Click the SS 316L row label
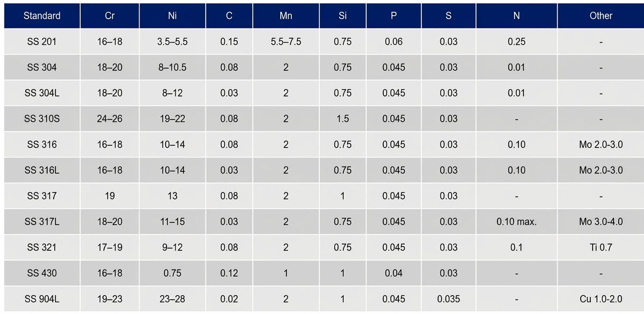 42,171
